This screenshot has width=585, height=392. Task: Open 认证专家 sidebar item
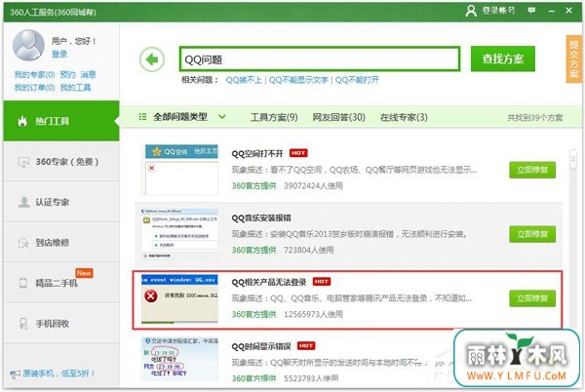pos(61,202)
